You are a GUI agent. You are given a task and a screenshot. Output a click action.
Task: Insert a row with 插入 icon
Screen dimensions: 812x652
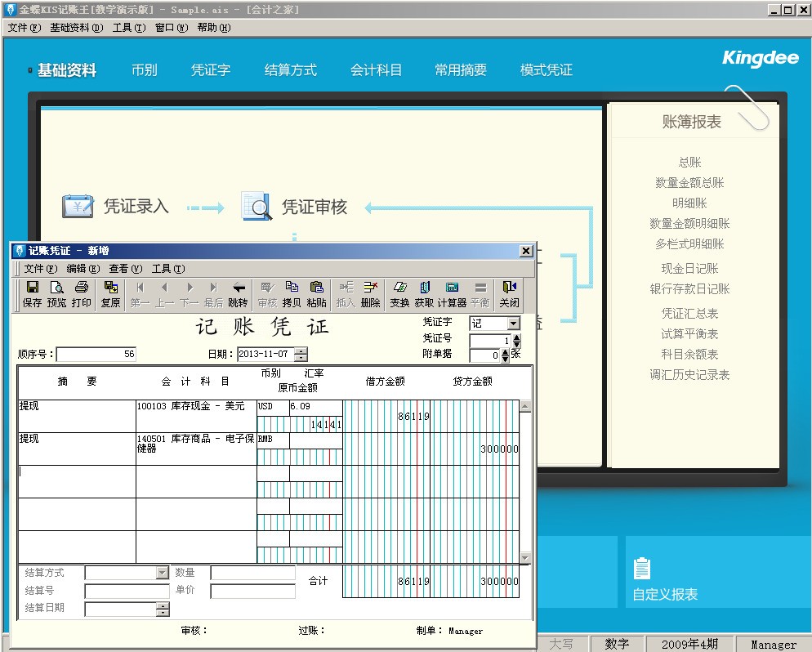346,294
